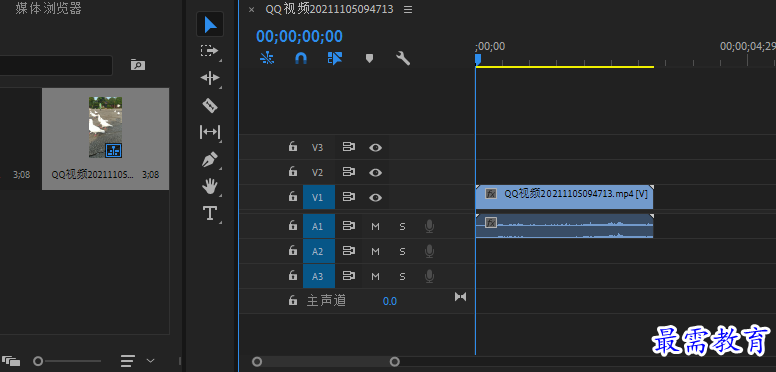Open timeline wrench display settings
The height and width of the screenshot is (372, 776).
click(x=403, y=58)
